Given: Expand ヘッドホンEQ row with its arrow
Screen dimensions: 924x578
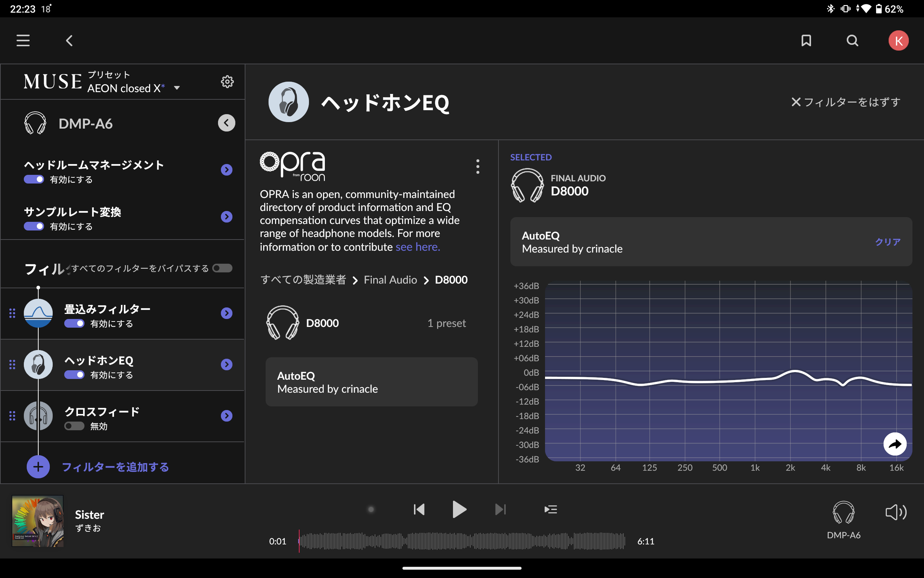Looking at the screenshot, I should click(226, 364).
